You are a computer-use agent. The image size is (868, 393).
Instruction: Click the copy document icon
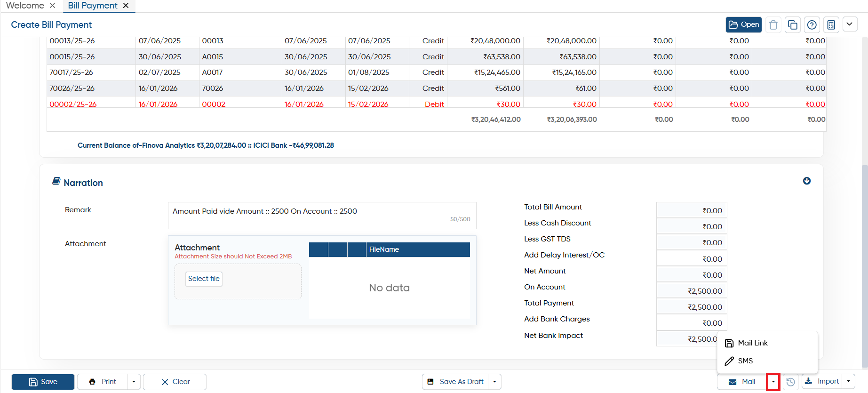793,25
